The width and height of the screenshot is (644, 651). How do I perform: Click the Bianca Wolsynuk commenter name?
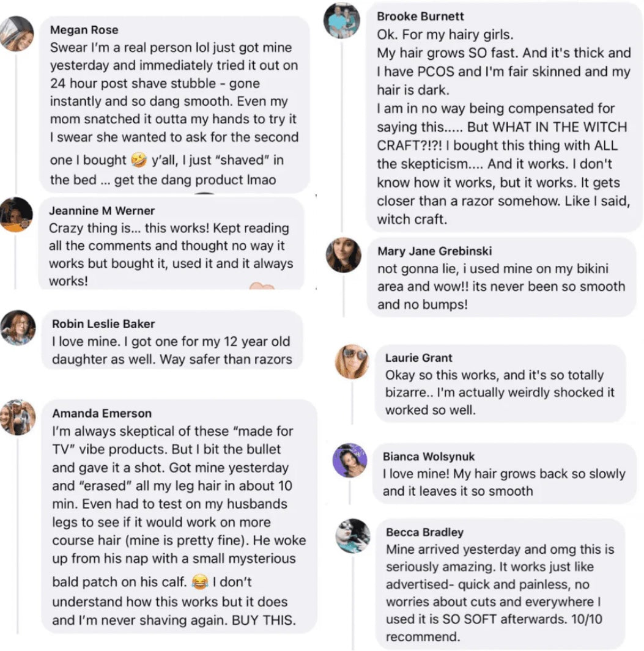pos(429,457)
